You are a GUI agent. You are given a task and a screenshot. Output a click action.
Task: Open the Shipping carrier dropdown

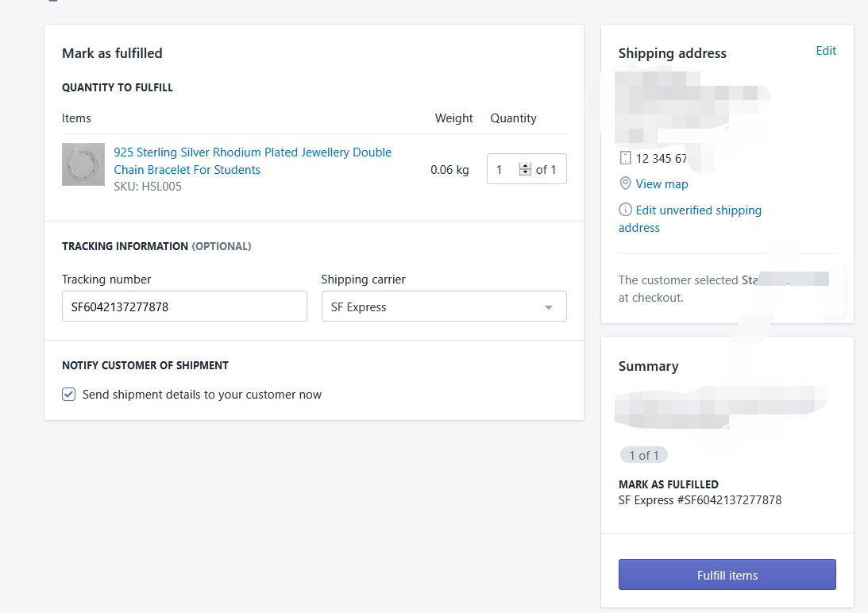tap(443, 306)
